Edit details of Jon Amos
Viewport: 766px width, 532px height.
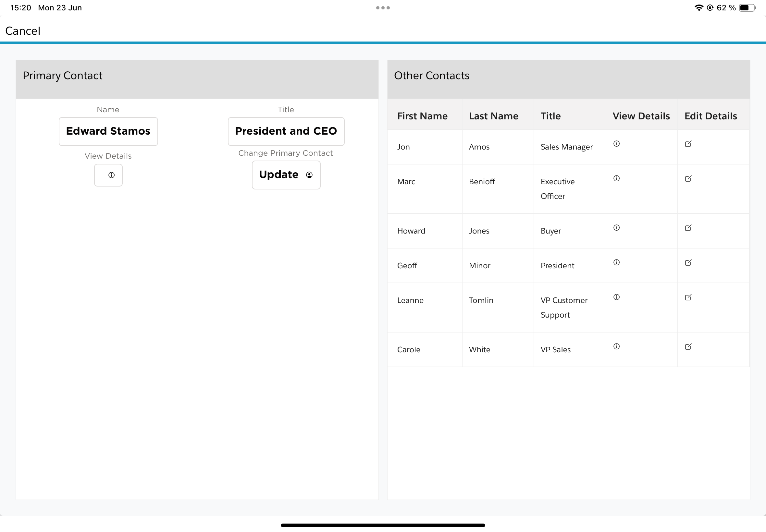[x=688, y=144]
